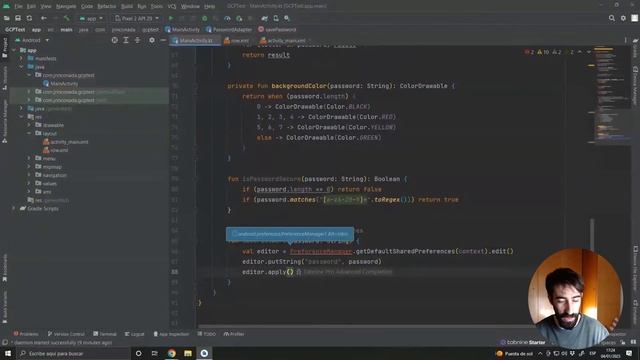Open the Device Manager phone icon in toolbar
Viewport: 640px width, 360px height.
click(x=276, y=18)
